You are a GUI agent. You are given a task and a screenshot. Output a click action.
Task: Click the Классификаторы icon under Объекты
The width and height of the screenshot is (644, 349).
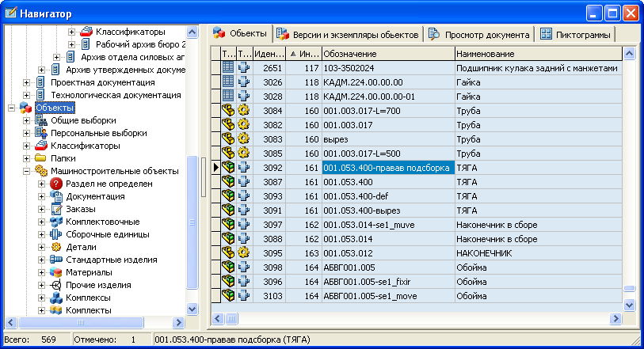(x=41, y=146)
